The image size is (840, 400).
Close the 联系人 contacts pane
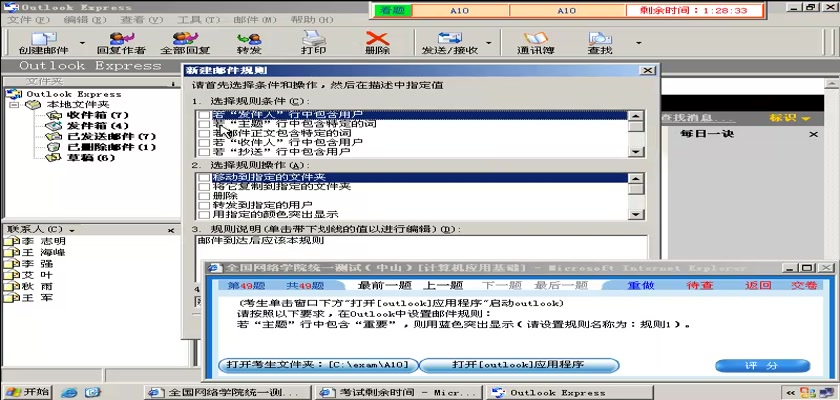[171, 230]
